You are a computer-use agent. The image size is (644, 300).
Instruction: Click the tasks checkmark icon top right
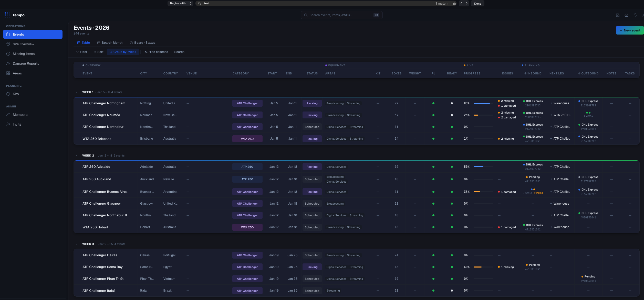pyautogui.click(x=618, y=15)
